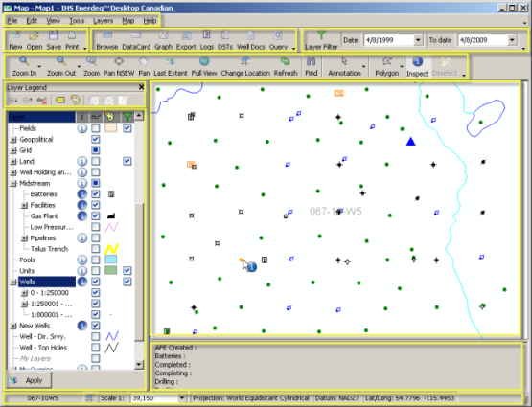Uncheck the Geopolitical layer checkbox
This screenshot has height=407, width=532.
pos(96,139)
